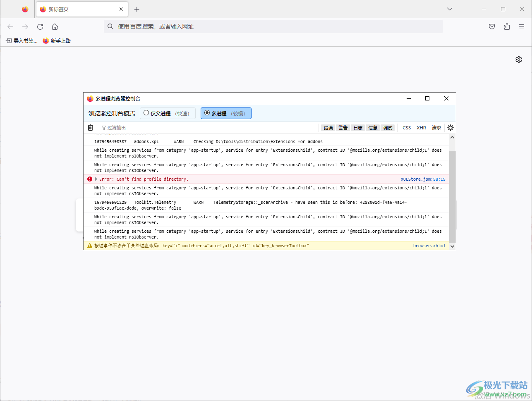Toggle the XHR filter button

click(x=421, y=128)
